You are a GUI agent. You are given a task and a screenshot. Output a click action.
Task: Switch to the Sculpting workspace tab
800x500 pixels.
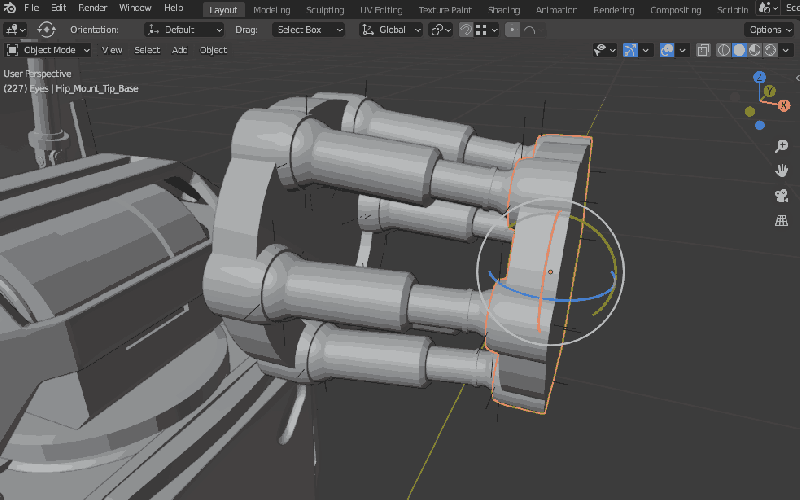point(325,10)
